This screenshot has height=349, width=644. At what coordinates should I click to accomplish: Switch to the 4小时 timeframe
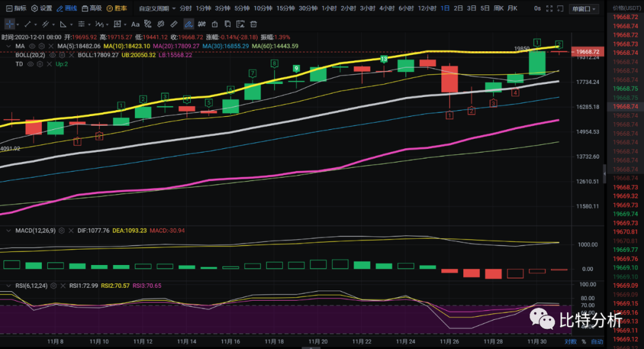pos(386,8)
